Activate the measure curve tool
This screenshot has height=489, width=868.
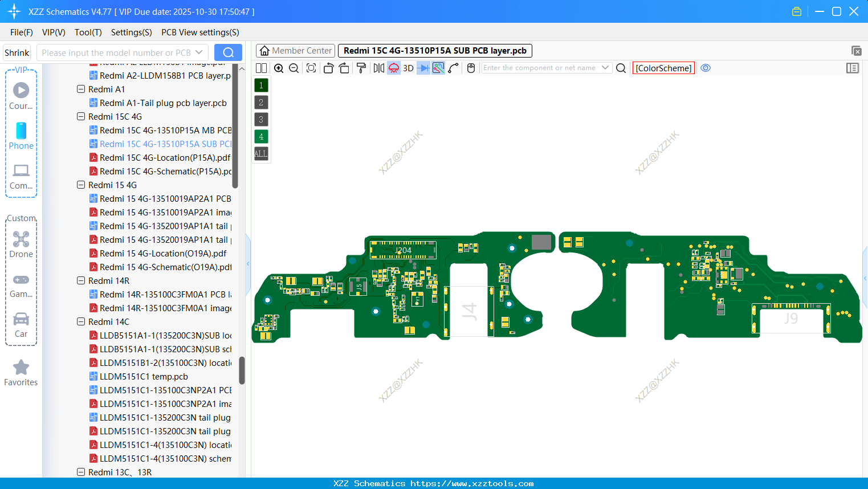[453, 68]
